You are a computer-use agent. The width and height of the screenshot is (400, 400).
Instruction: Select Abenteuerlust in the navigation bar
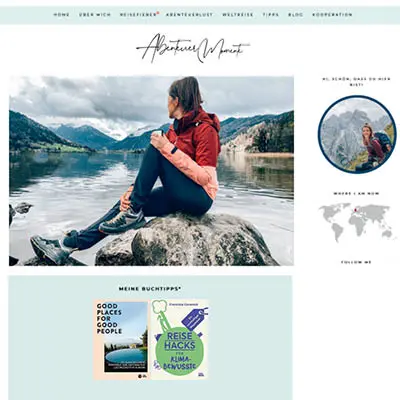(189, 15)
